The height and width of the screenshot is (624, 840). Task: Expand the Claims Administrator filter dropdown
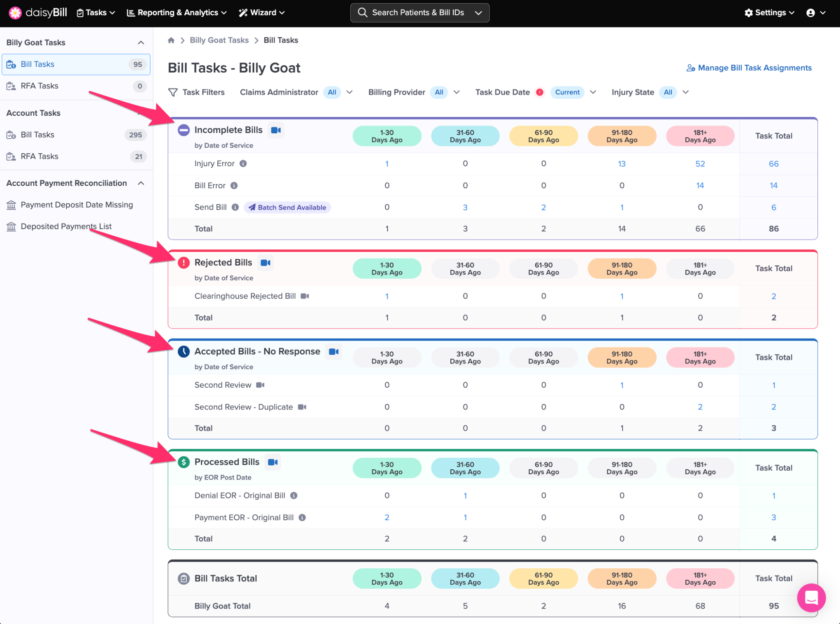pyautogui.click(x=349, y=92)
